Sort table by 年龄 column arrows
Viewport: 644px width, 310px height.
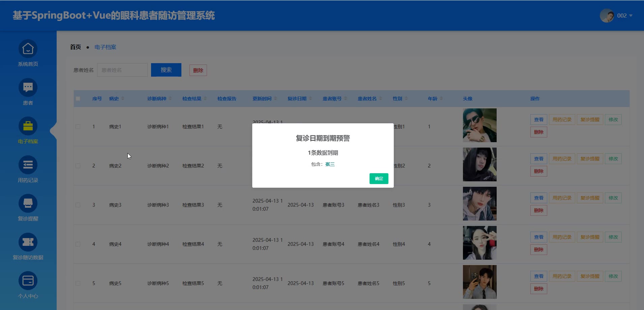click(441, 99)
